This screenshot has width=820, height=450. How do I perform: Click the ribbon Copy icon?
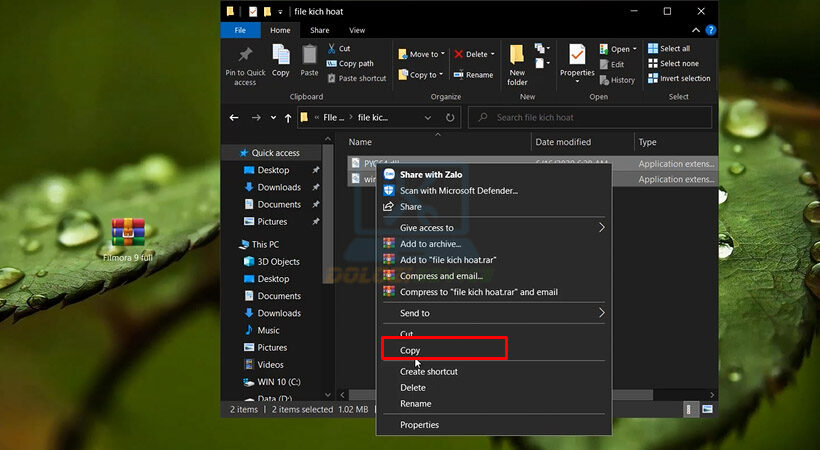[x=281, y=59]
